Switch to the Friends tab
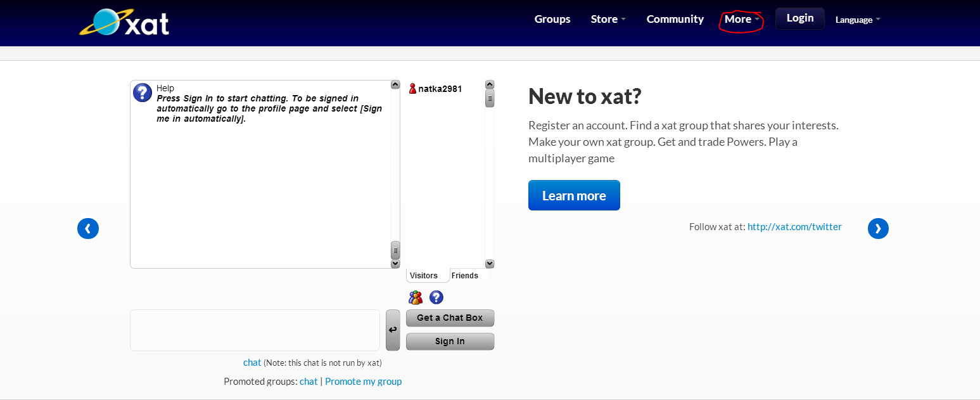 (x=465, y=275)
